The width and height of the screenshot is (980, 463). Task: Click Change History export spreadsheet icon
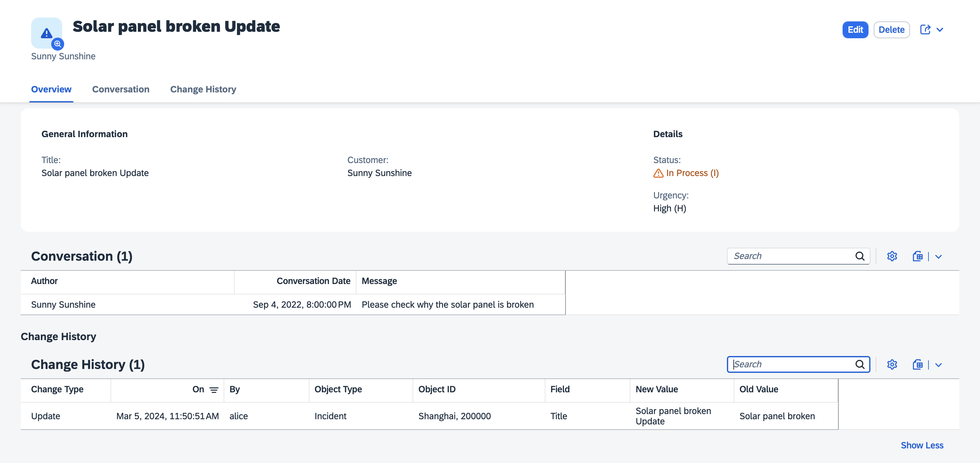pos(917,364)
